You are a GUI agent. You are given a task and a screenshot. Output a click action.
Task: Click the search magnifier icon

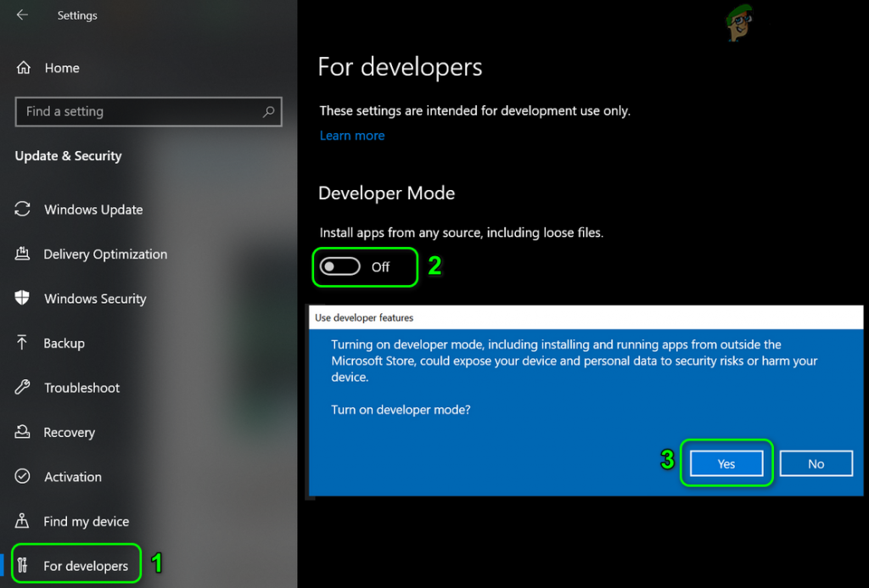click(268, 111)
